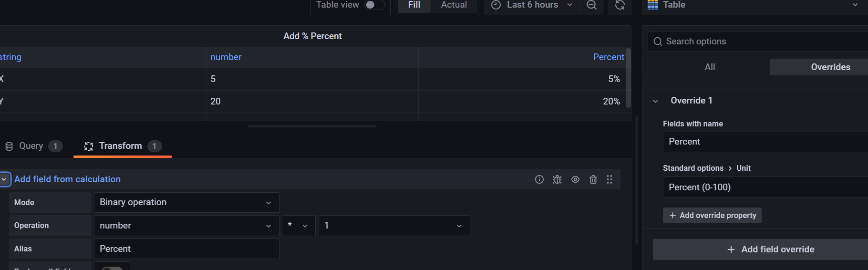
Task: Click the transformation info icon
Action: (x=539, y=179)
